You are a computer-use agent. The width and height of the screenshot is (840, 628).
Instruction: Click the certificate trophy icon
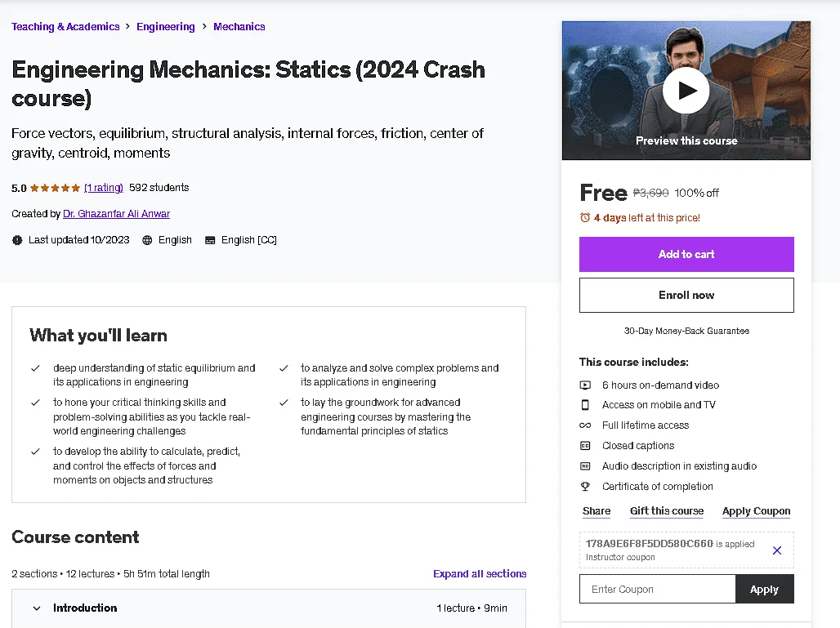(x=585, y=486)
